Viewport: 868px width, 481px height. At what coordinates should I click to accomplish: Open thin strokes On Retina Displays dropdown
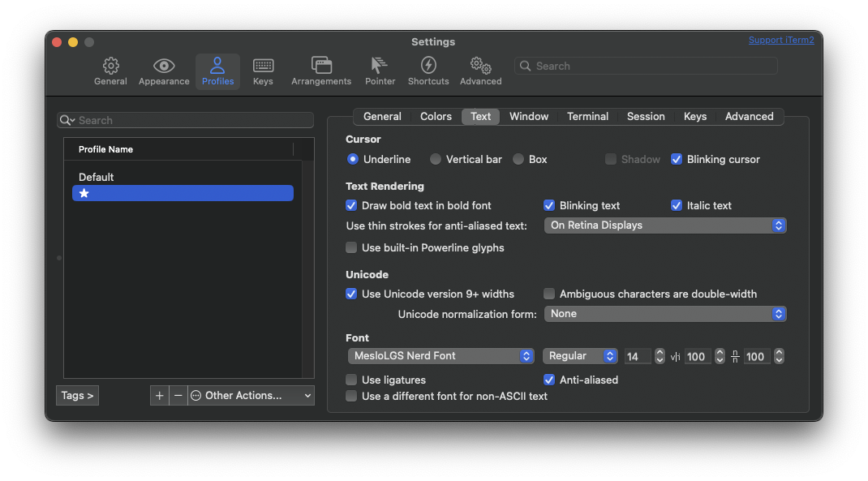[665, 225]
